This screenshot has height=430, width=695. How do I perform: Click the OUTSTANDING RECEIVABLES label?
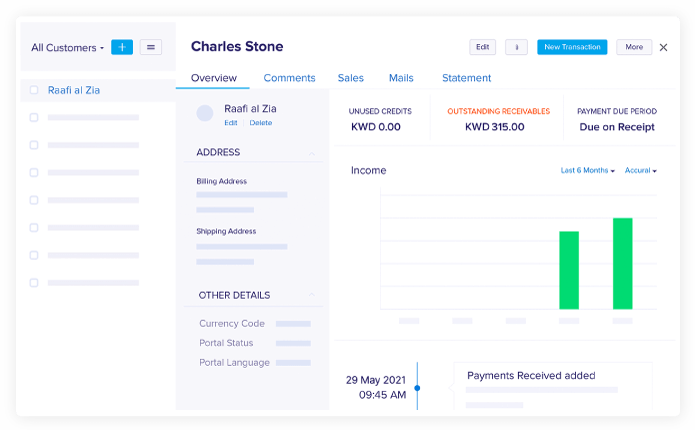click(499, 111)
